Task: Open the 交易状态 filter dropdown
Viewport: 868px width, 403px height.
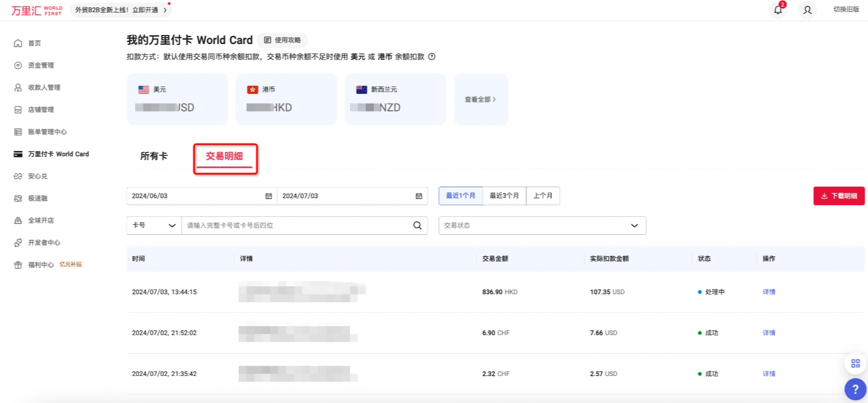Action: tap(542, 225)
